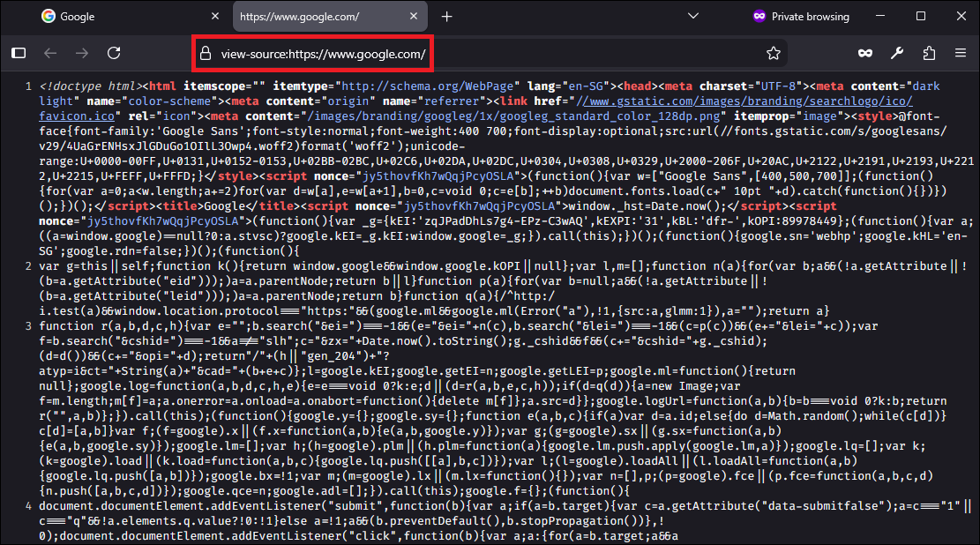This screenshot has height=545, width=980.
Task: Click source line number 3
Action: [x=28, y=326]
